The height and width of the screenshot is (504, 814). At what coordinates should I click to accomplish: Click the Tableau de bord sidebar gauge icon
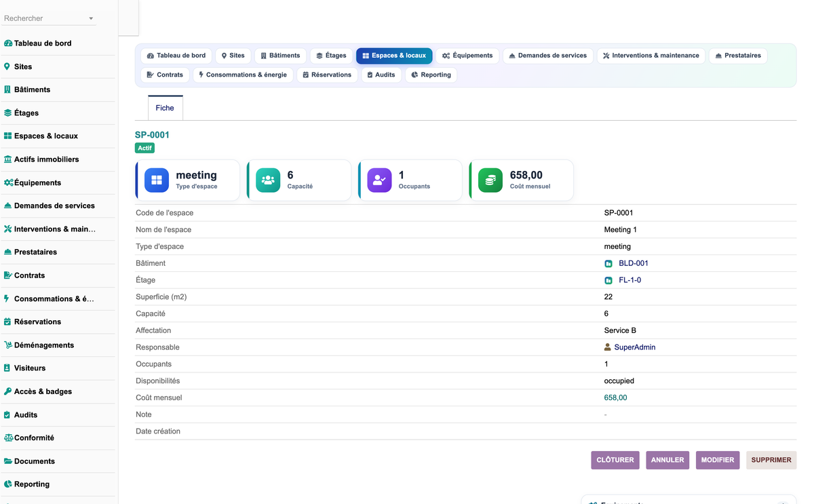click(7, 43)
